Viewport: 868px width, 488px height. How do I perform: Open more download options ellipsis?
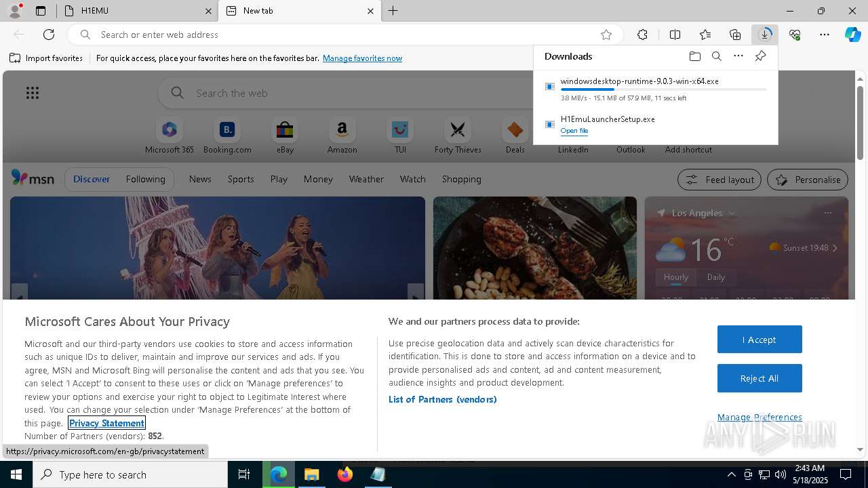[738, 56]
